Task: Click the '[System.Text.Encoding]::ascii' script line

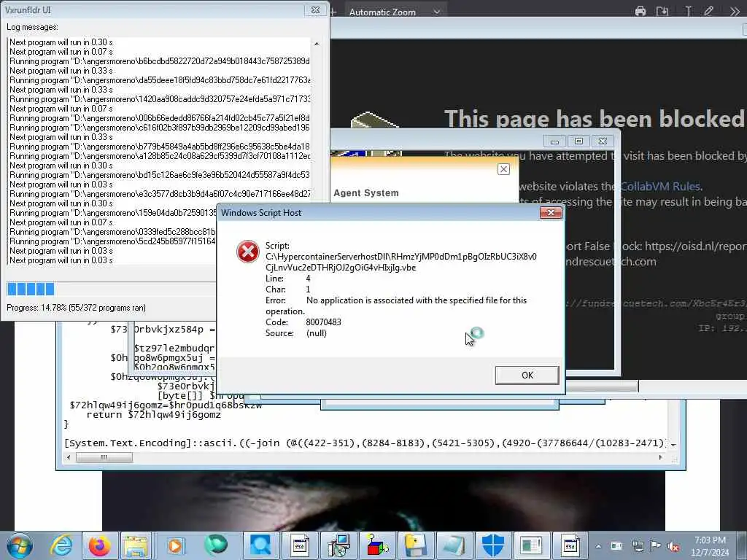Action: click(x=364, y=443)
